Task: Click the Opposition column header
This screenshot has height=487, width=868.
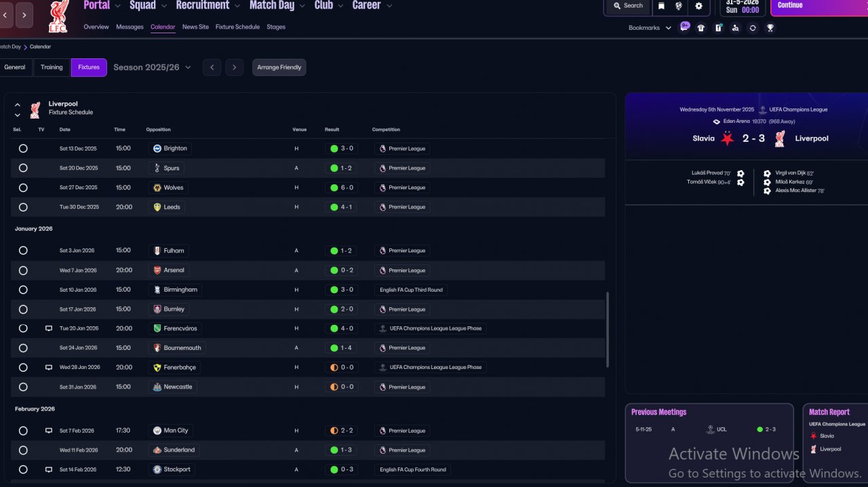Action: point(159,130)
